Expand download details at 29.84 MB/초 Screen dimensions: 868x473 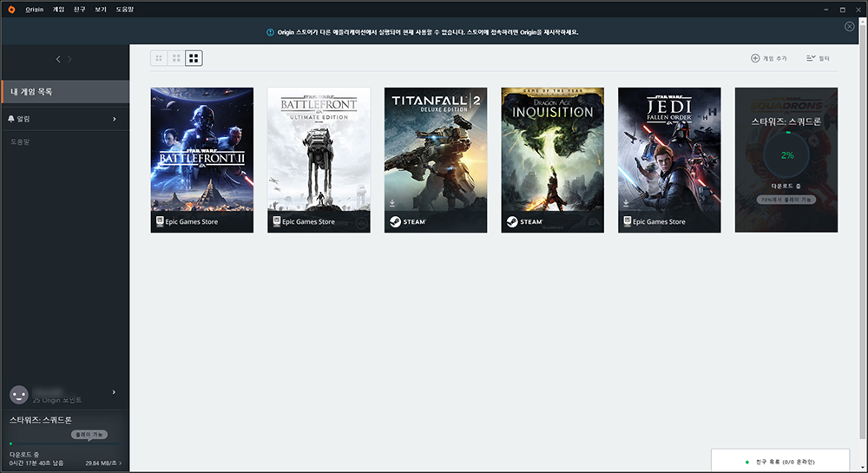pyautogui.click(x=104, y=463)
